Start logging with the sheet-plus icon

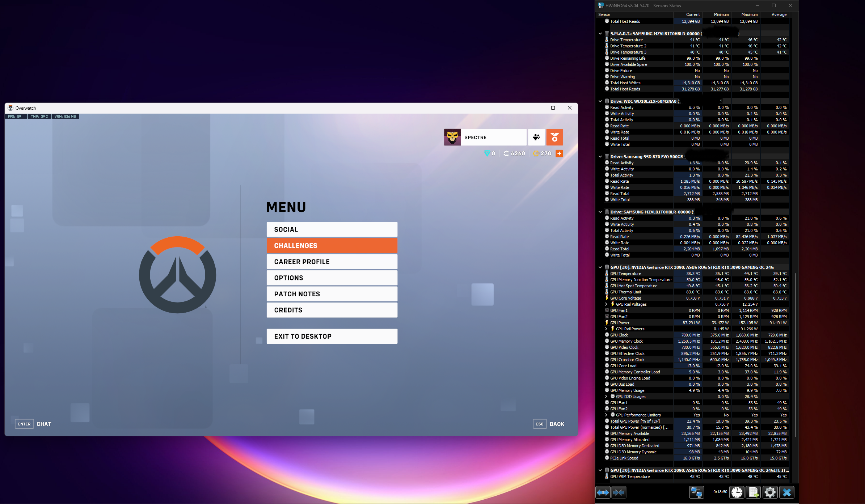[x=754, y=492]
